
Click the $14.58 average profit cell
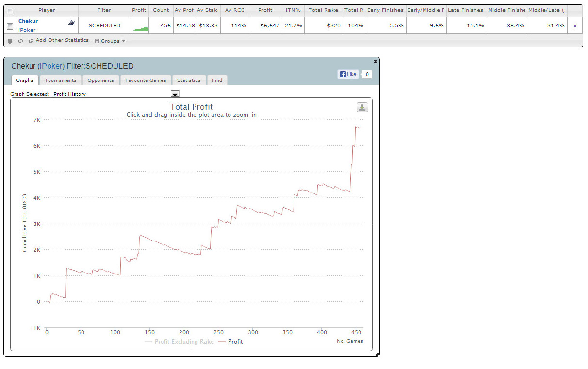[184, 26]
